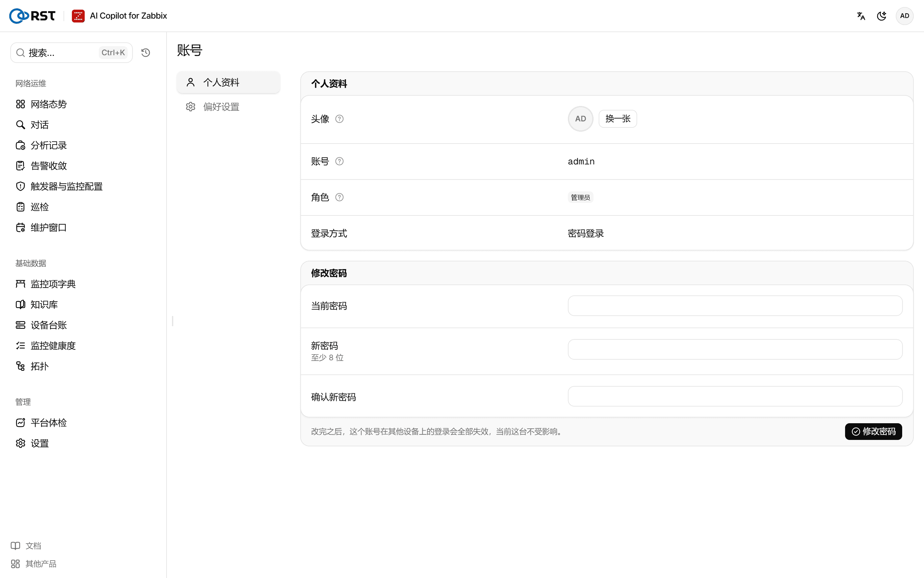Click the sidebar resize handle

(173, 321)
